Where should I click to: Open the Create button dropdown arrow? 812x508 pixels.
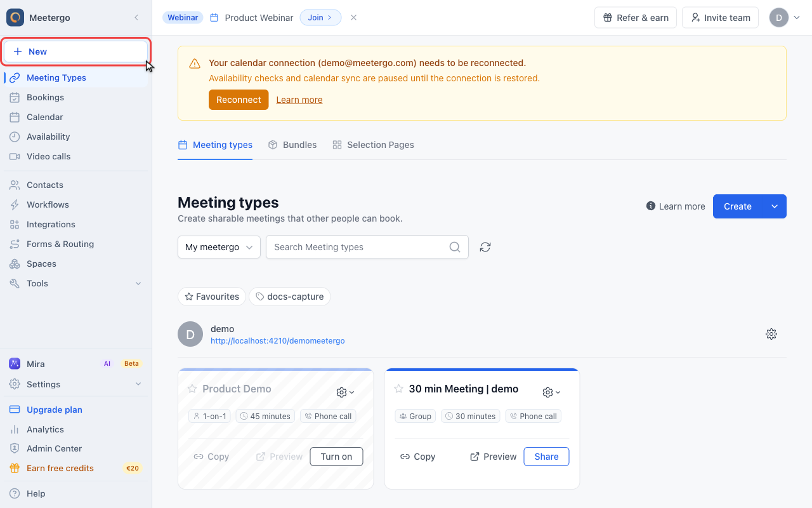tap(775, 206)
